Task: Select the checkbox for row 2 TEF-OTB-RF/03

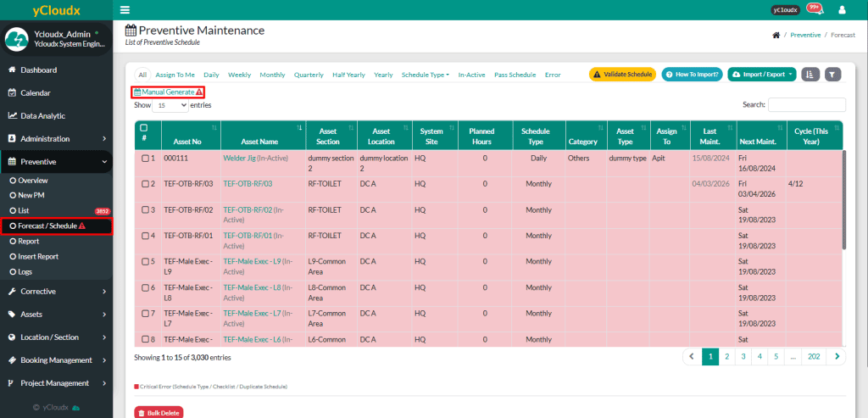Action: [x=145, y=184]
